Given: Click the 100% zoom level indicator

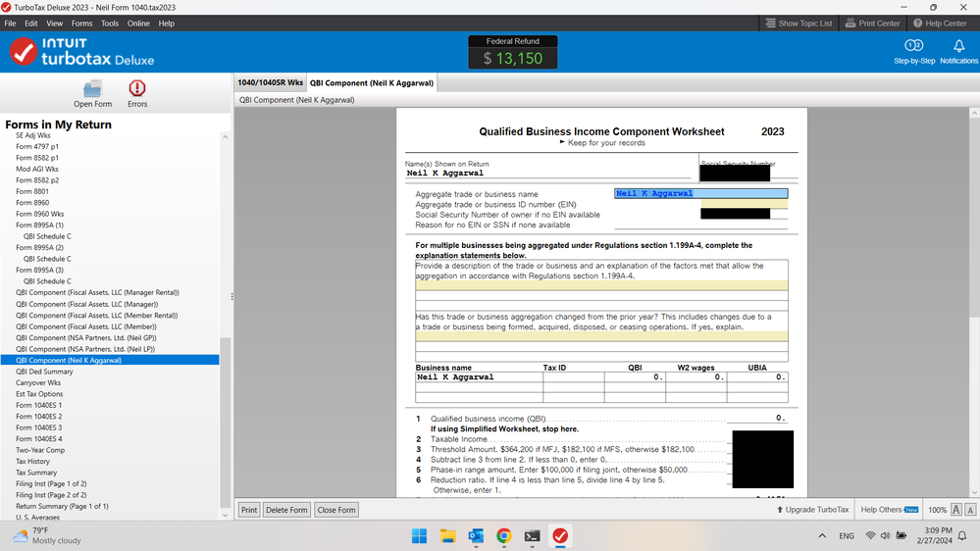Looking at the screenshot, I should pyautogui.click(x=937, y=510).
